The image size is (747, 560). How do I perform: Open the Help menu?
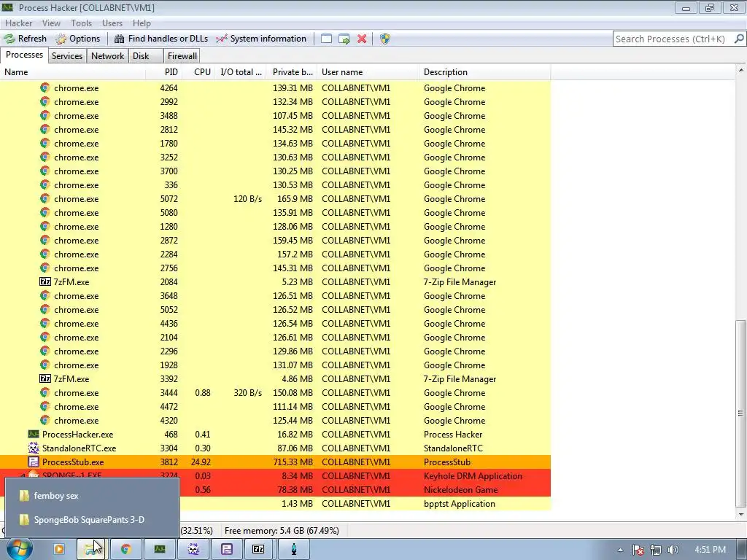[142, 23]
